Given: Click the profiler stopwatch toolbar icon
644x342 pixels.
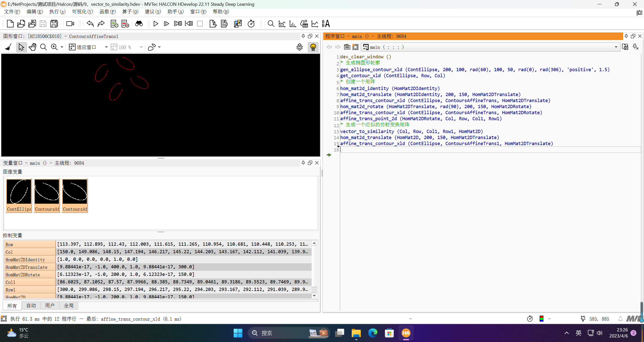Looking at the screenshot, I should 251,24.
